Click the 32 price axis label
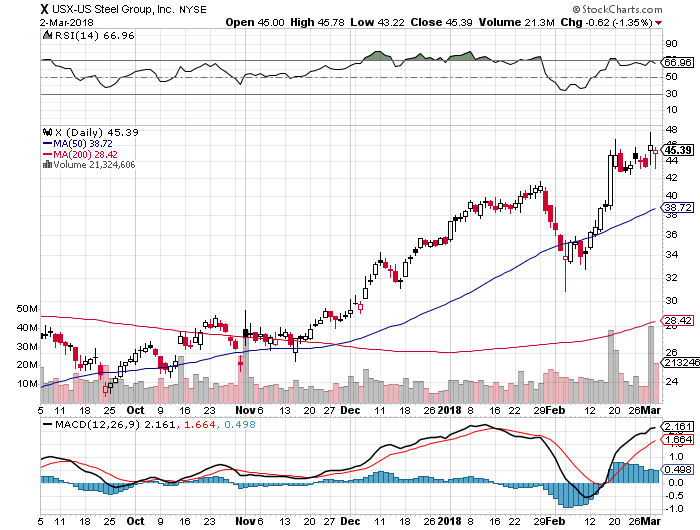The height and width of the screenshot is (530, 700). [x=671, y=278]
